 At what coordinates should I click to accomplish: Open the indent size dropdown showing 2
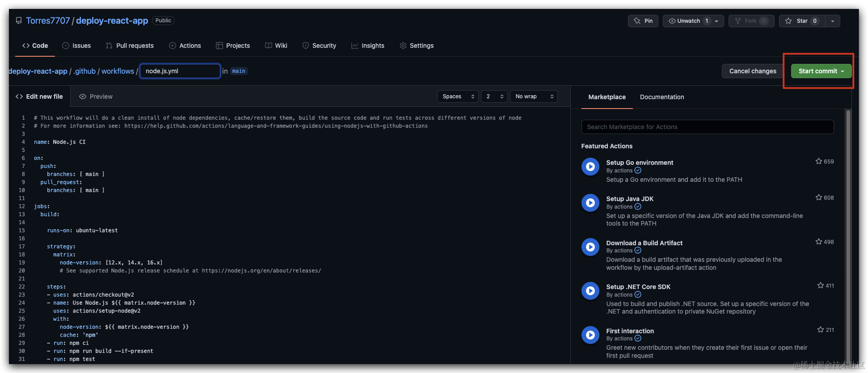pos(494,96)
